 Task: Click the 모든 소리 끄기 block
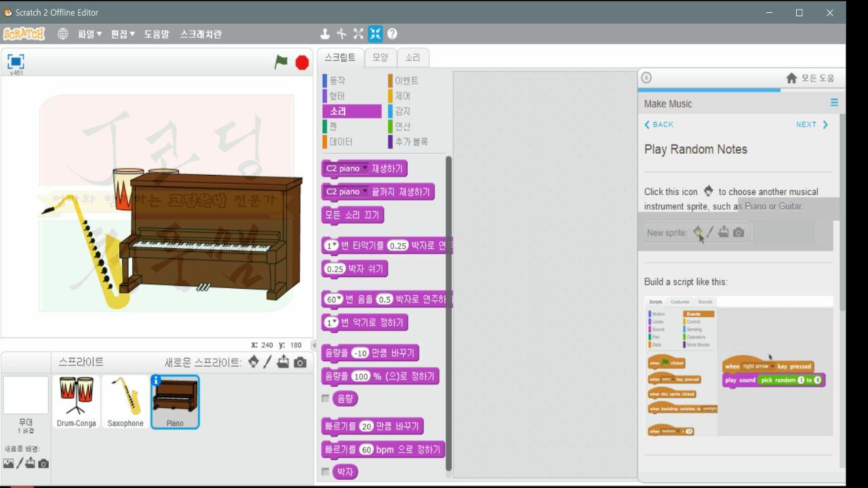coord(353,216)
